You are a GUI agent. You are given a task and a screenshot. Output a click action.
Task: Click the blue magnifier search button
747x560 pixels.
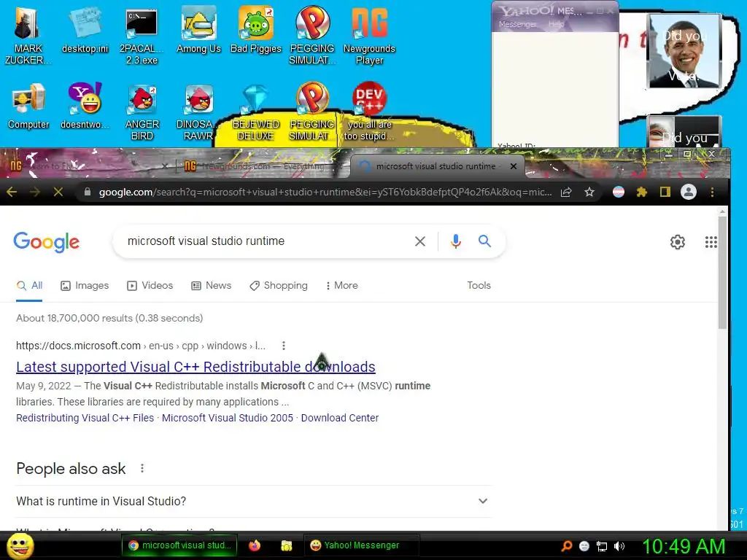point(484,241)
